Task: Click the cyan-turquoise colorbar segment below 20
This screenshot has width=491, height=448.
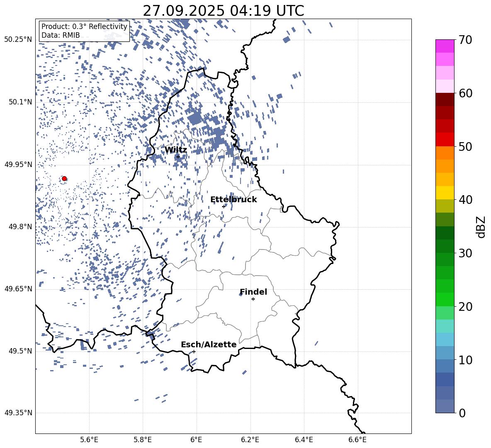Action: pyautogui.click(x=445, y=326)
